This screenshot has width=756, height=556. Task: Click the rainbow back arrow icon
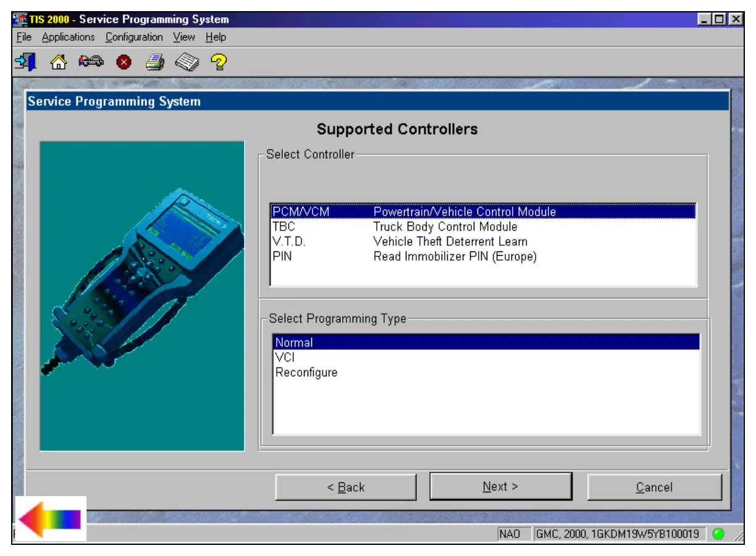51,519
